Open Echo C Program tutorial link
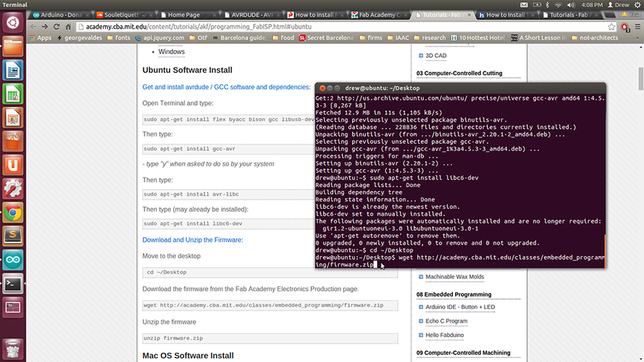The height and width of the screenshot is (362, 644). pos(447,321)
